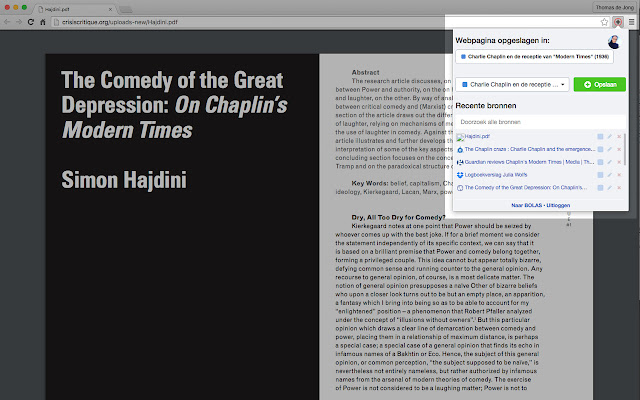Click blue square icon on Hajdini.pdf row

pyautogui.click(x=600, y=137)
